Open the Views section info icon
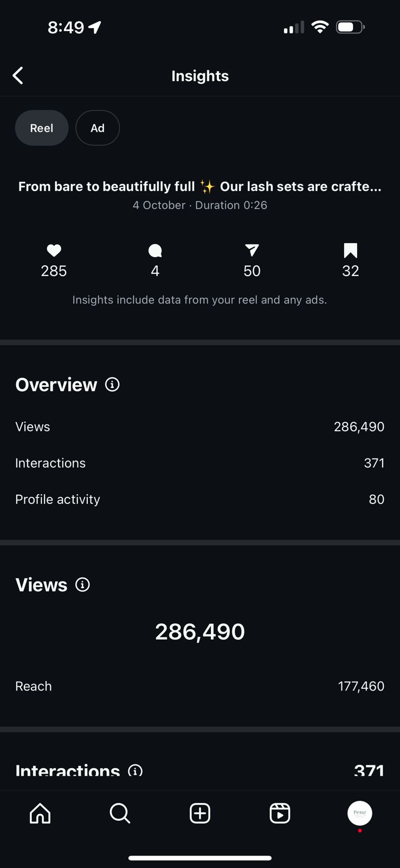 tap(82, 585)
